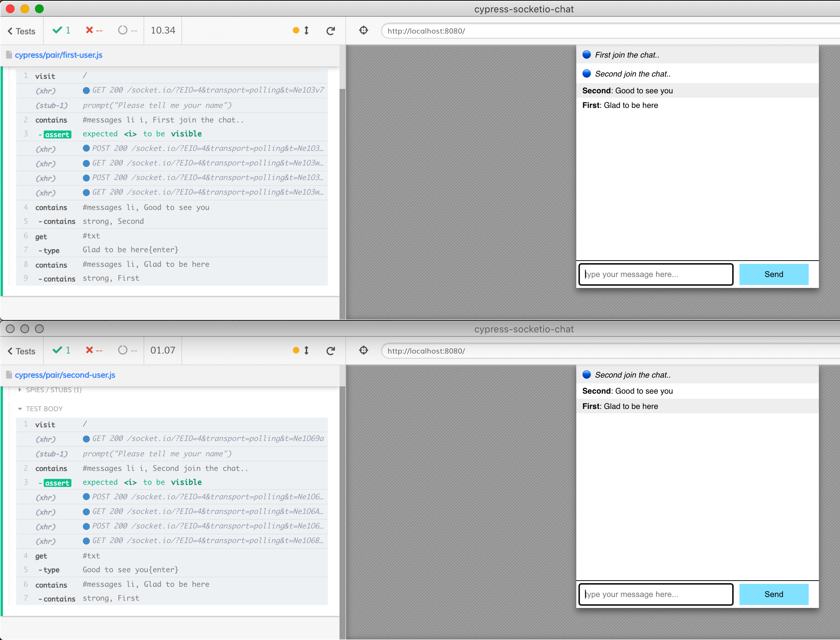Viewport: 840px width, 640px height.
Task: Select xhr GET Ne103v7 row
Action: pos(172,90)
